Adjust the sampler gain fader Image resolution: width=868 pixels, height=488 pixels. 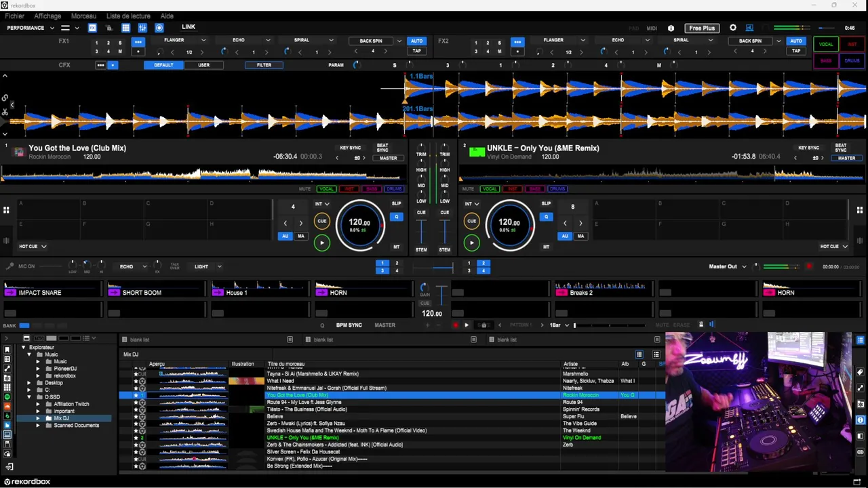coord(441,295)
